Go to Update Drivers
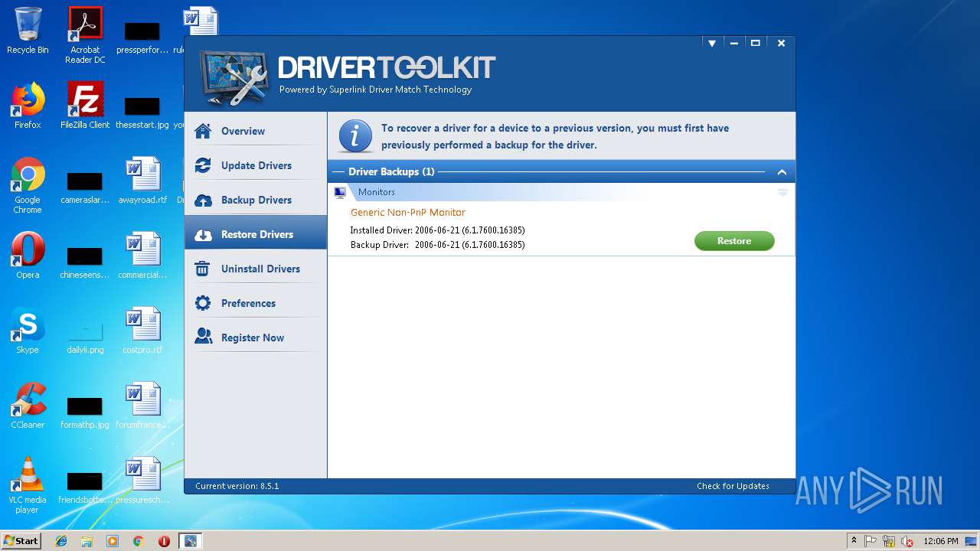Image resolution: width=980 pixels, height=551 pixels. tap(255, 165)
